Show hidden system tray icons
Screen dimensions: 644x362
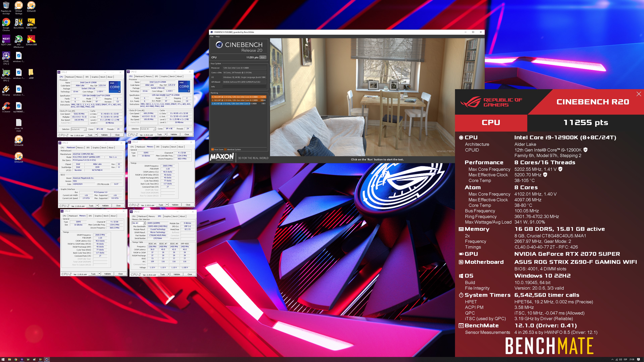tap(612, 359)
